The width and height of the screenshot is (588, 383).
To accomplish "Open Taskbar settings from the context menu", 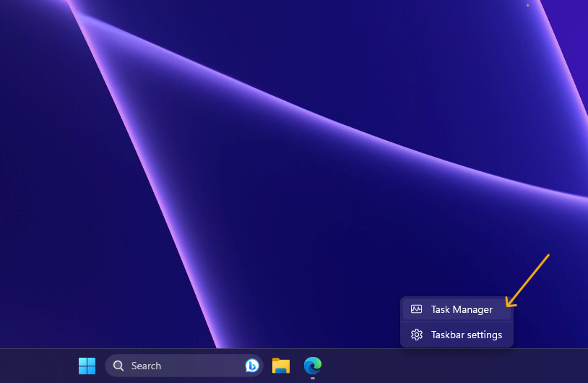I will tap(457, 335).
